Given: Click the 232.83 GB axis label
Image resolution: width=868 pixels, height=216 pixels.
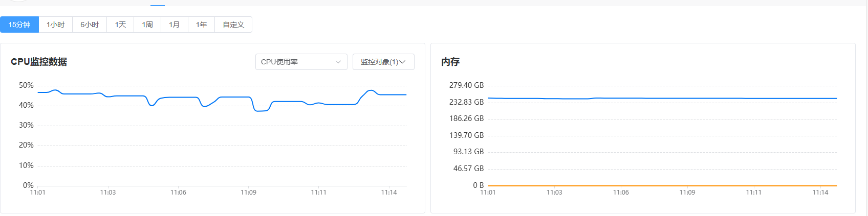Looking at the screenshot, I should (466, 102).
